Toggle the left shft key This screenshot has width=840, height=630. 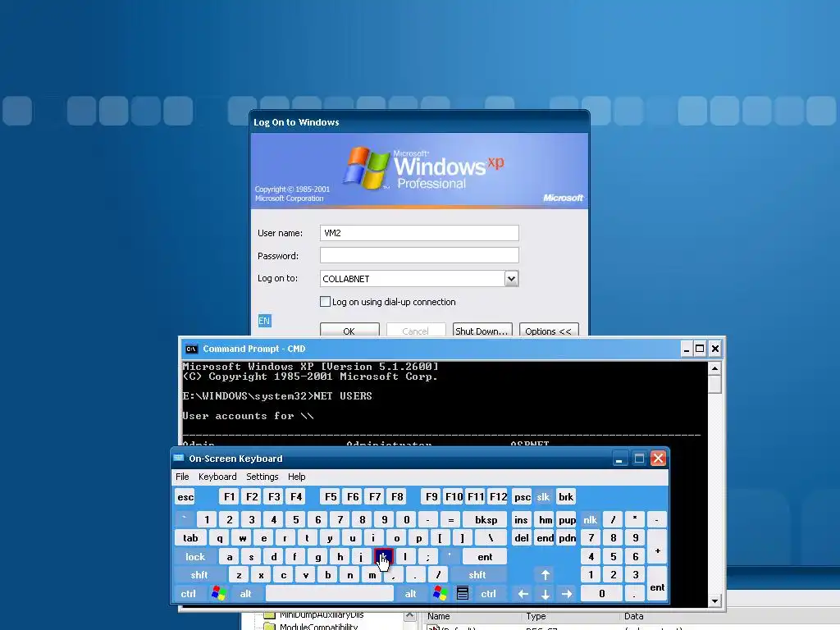[199, 575]
